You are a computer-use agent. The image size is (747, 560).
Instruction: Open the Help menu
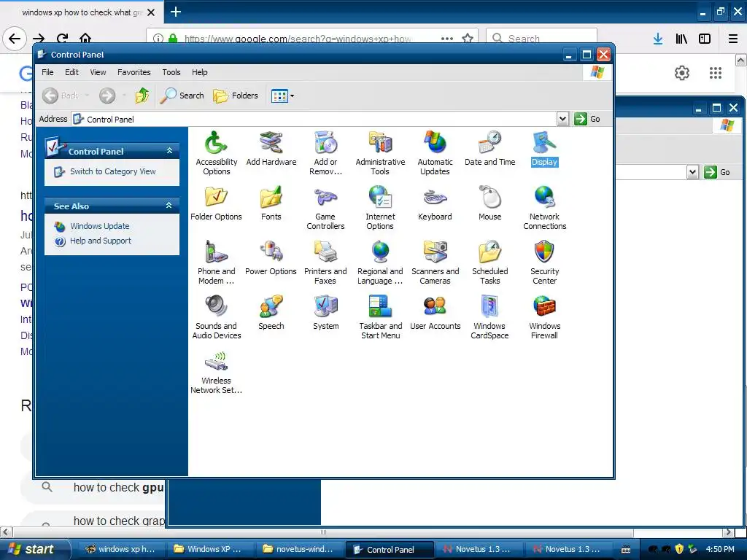click(x=200, y=72)
